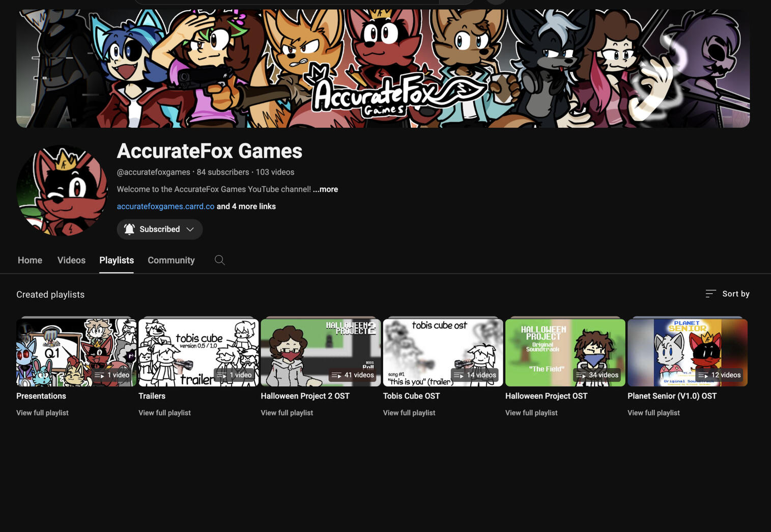Viewport: 771px width, 532px height.
Task: Click the 34 videos playlist badge
Action: pyautogui.click(x=597, y=375)
